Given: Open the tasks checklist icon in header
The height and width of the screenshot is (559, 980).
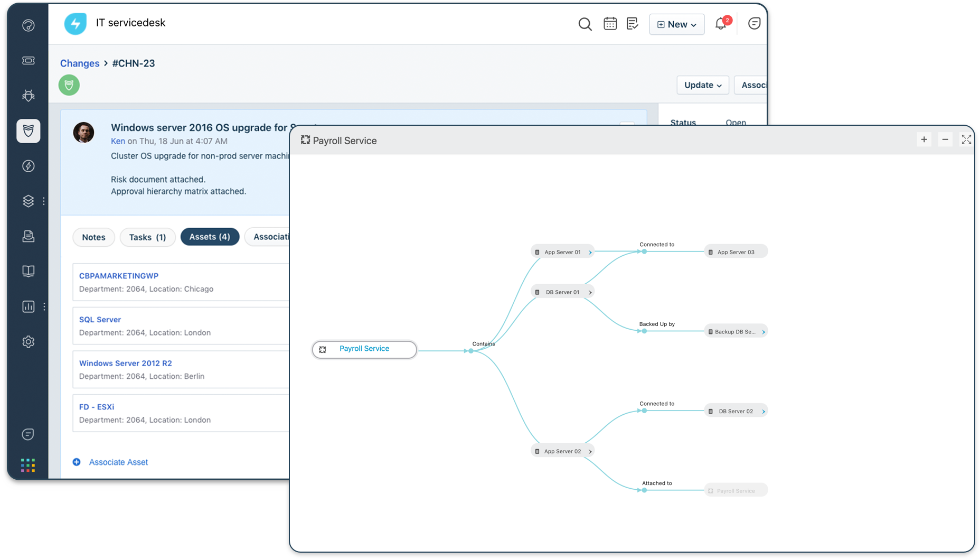Looking at the screenshot, I should pos(632,24).
